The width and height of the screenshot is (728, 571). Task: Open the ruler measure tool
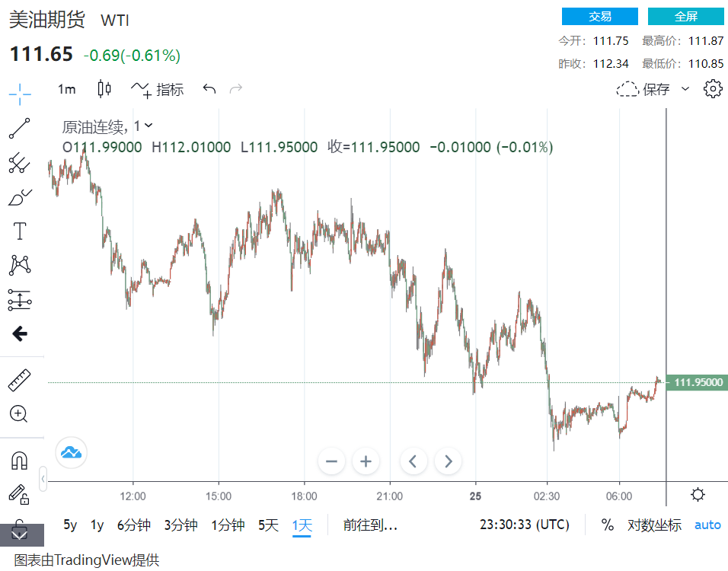(19, 380)
